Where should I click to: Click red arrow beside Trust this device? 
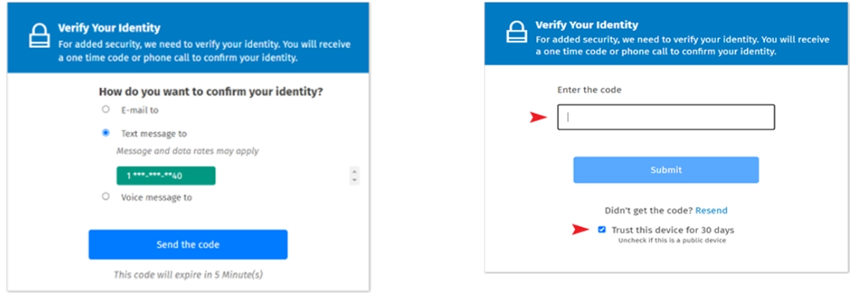point(581,229)
